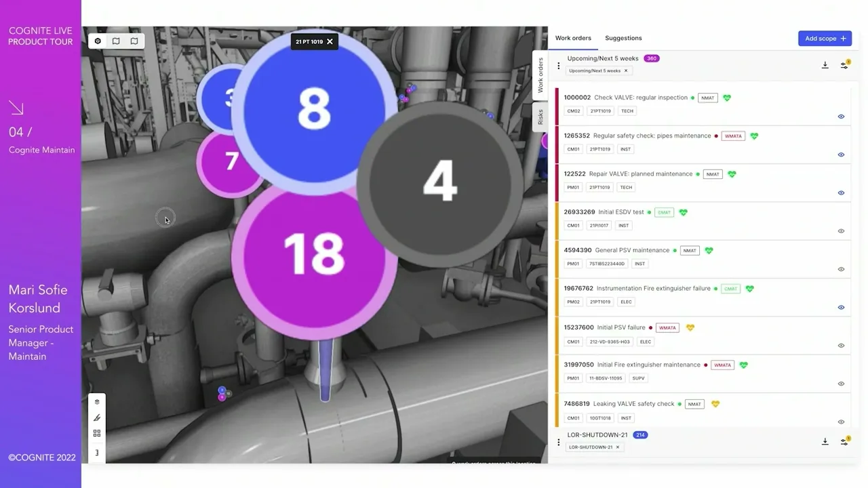Open filters for LOR-SHUTDOWN-21 scope
The image size is (868, 488).
[x=844, y=442]
